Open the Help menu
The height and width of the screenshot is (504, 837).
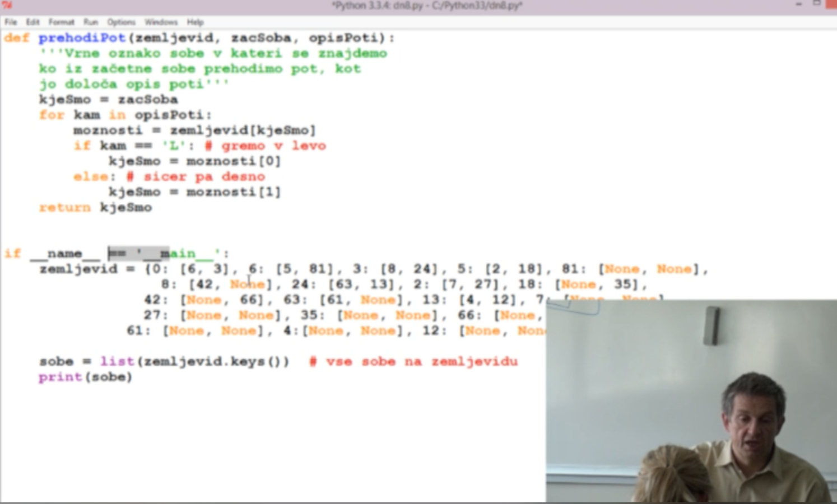tap(195, 22)
